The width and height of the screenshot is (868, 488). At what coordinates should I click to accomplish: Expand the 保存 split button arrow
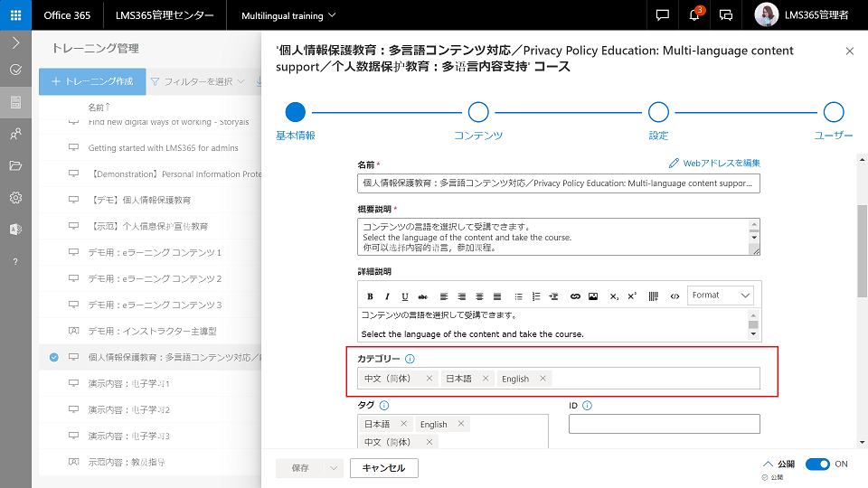click(334, 468)
